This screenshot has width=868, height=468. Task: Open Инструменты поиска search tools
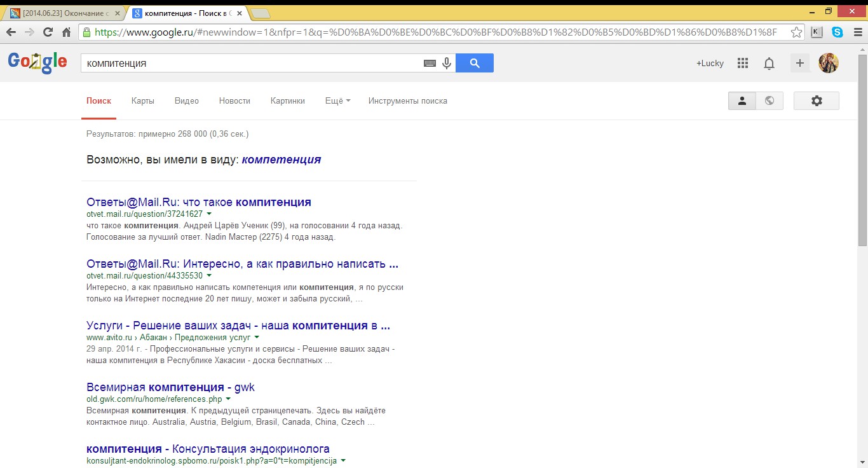click(x=408, y=100)
